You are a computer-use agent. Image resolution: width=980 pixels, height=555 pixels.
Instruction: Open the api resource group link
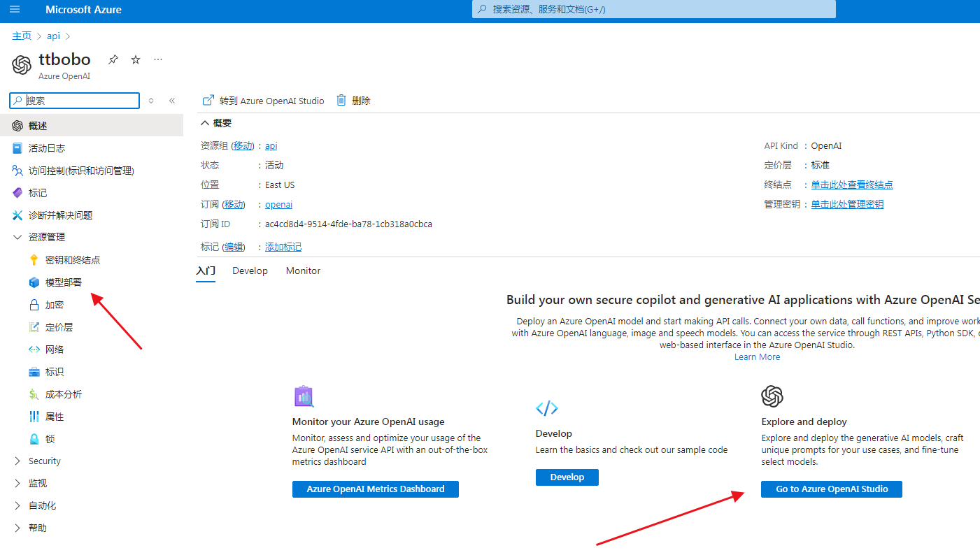click(271, 146)
